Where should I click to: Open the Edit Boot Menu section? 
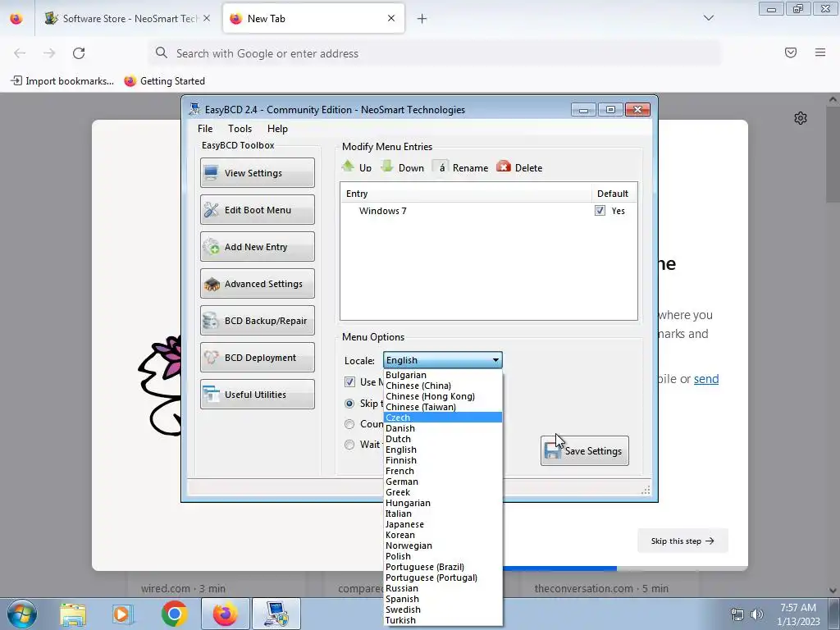coord(257,209)
